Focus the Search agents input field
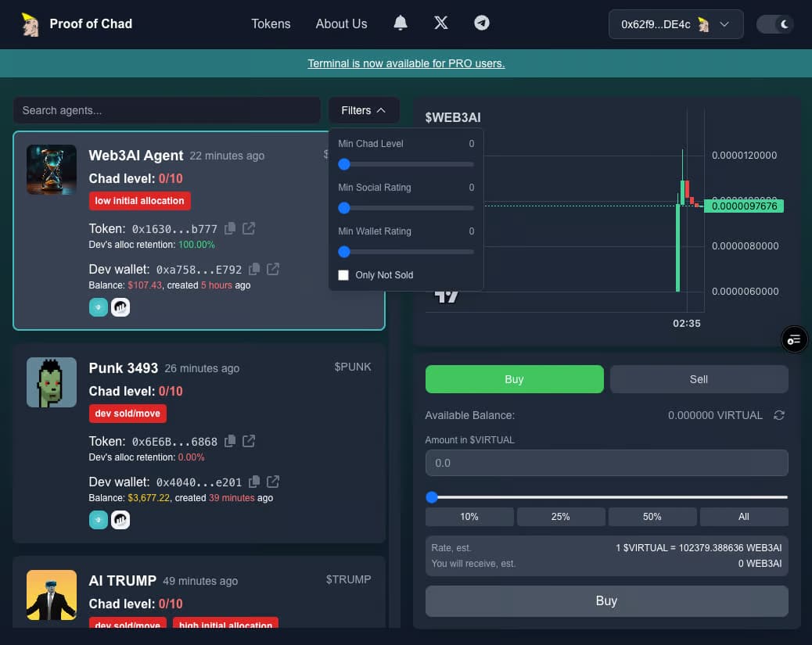 [167, 110]
